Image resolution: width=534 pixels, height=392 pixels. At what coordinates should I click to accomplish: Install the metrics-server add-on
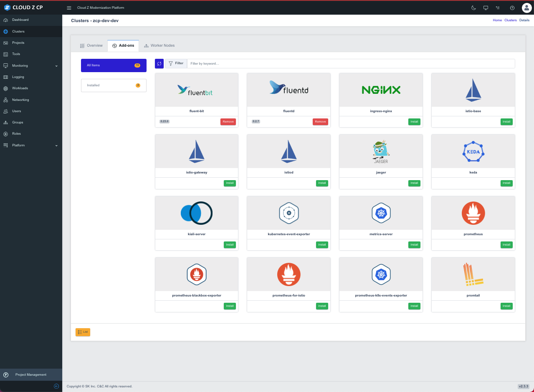(414, 245)
